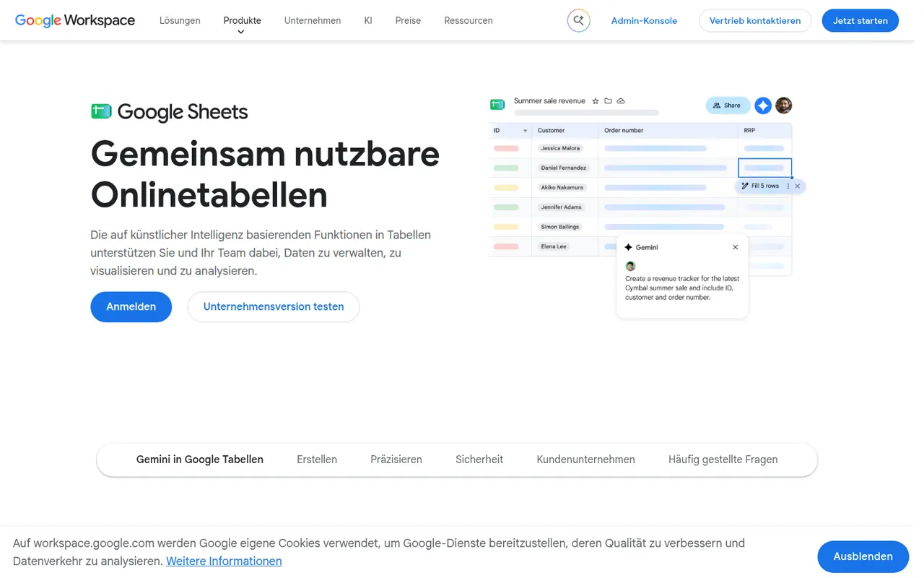Switch to the Sicherheit tab
This screenshot has height=578, width=924.
479,460
